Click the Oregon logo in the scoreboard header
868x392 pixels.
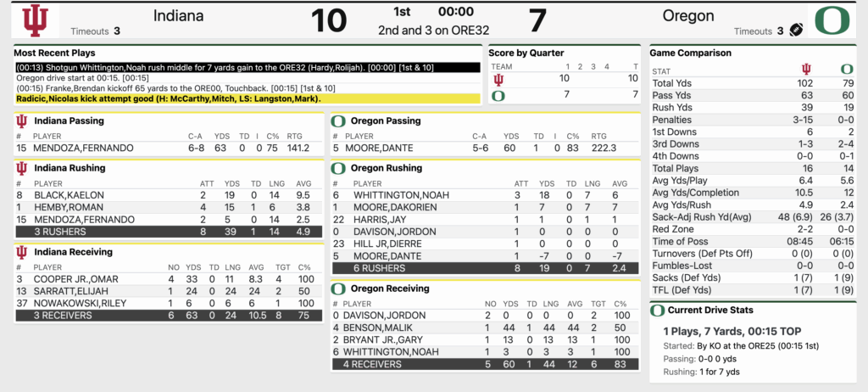point(832,21)
